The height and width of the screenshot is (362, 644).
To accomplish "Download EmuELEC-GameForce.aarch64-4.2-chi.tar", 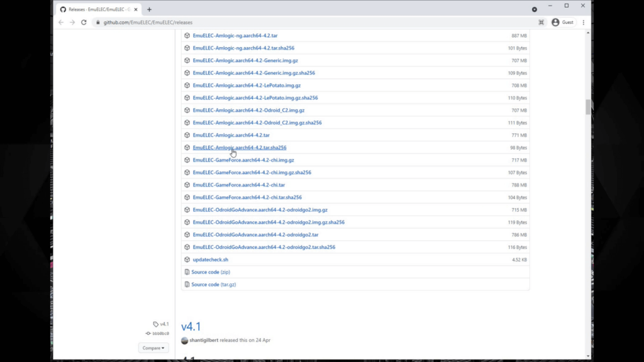I will pos(238,185).
